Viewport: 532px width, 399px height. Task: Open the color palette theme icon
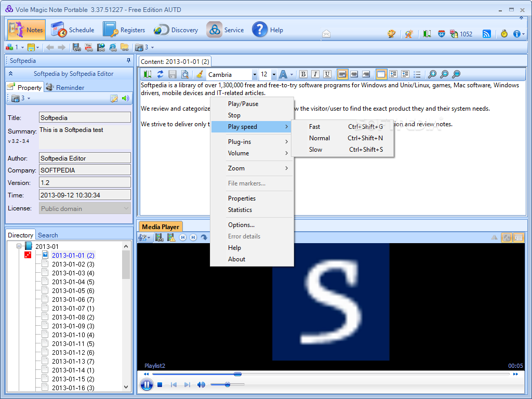click(392, 34)
